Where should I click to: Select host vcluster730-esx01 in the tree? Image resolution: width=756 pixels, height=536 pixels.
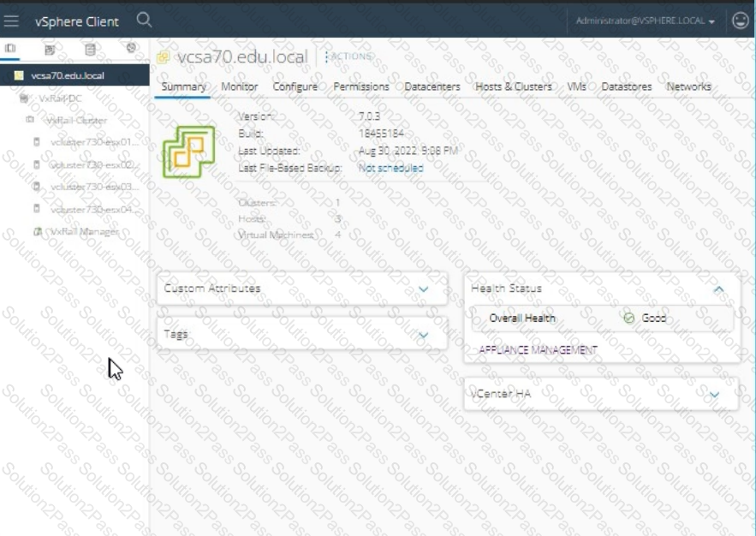[x=94, y=142]
